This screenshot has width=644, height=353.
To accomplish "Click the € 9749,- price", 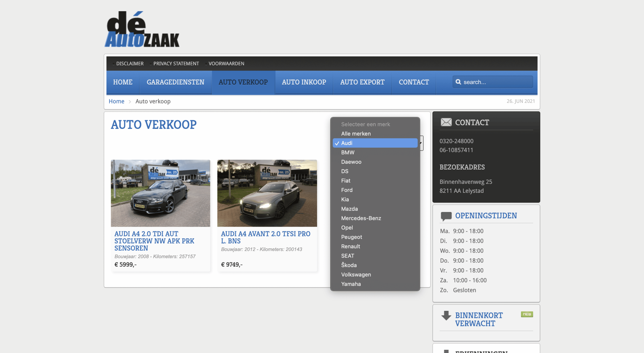I will [x=232, y=264].
